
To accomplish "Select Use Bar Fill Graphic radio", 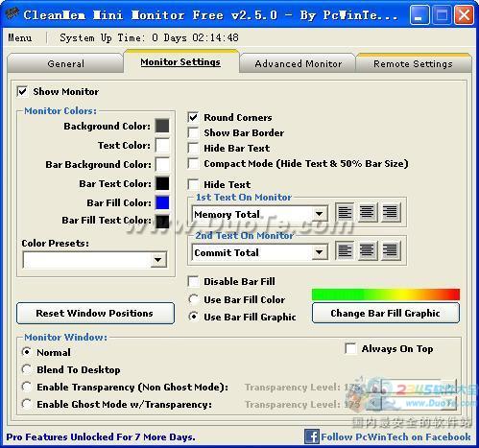I will (x=193, y=317).
